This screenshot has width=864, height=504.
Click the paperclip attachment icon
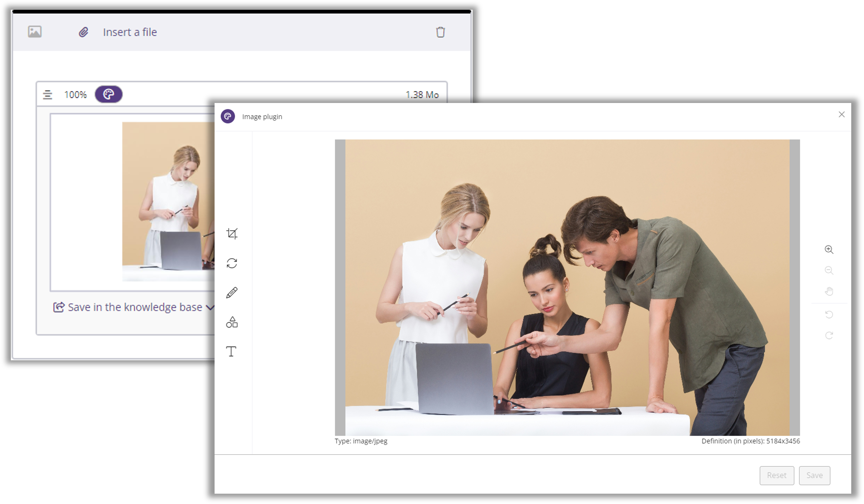83,32
